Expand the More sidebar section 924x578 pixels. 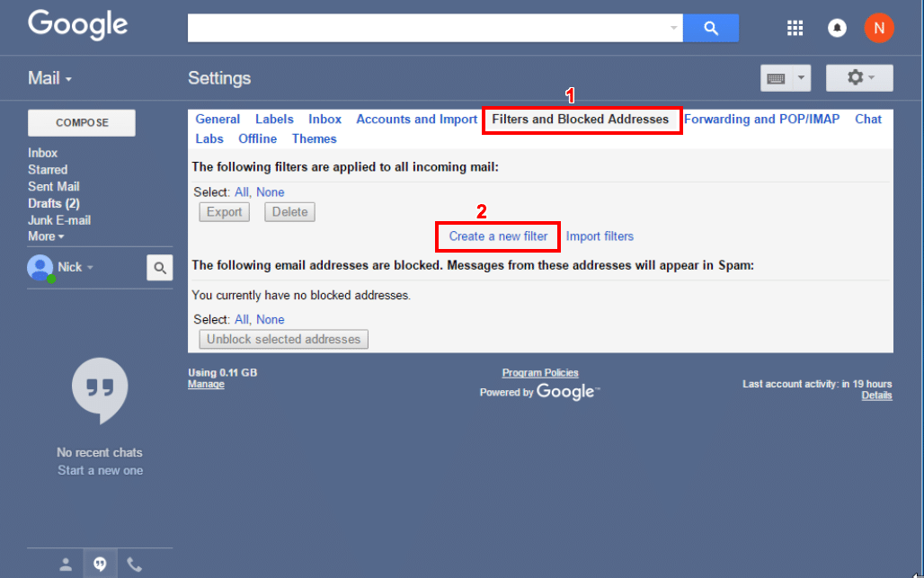click(45, 236)
